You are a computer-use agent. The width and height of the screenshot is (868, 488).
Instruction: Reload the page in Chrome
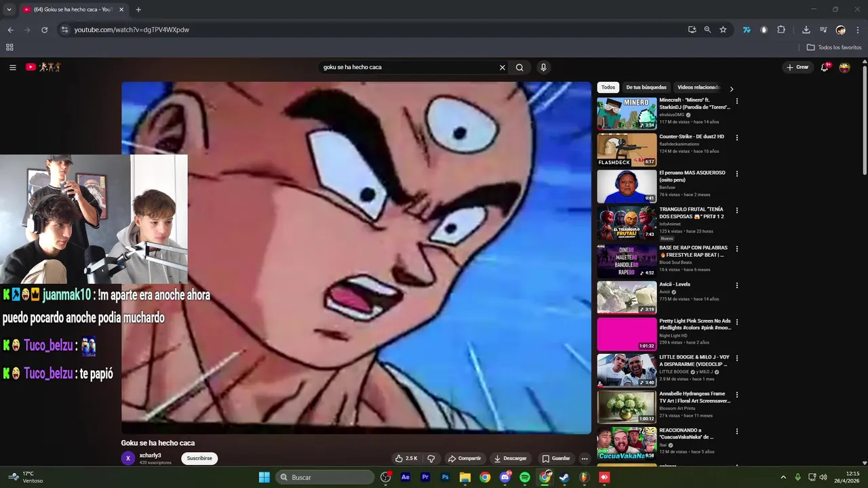[44, 30]
